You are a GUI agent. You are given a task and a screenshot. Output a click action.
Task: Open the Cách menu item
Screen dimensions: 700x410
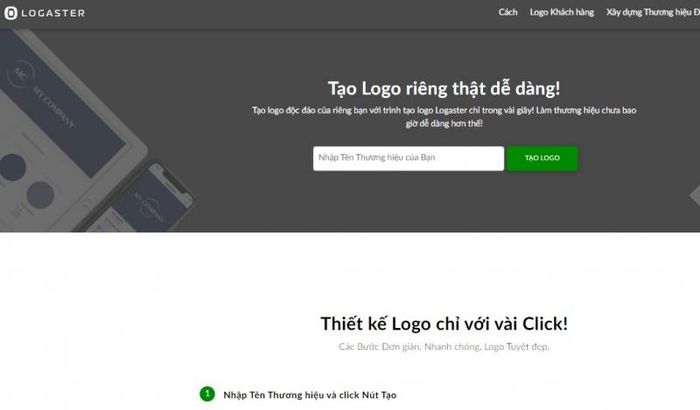[508, 13]
